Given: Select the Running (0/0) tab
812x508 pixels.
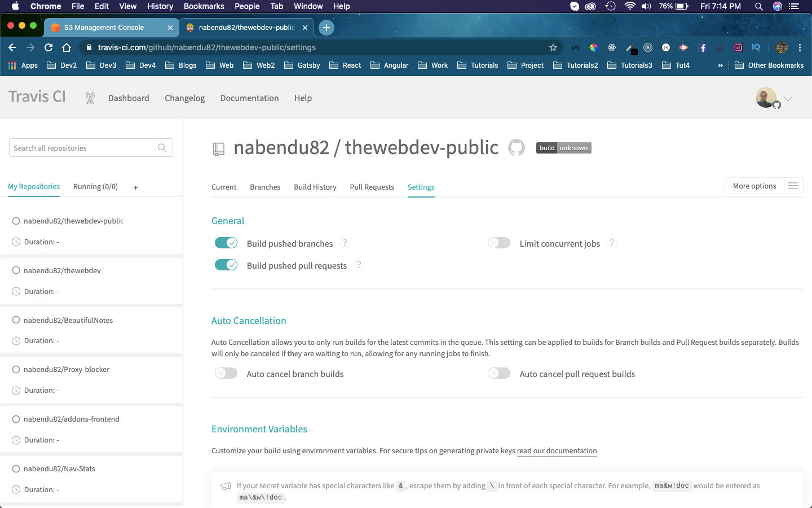Looking at the screenshot, I should tap(95, 186).
